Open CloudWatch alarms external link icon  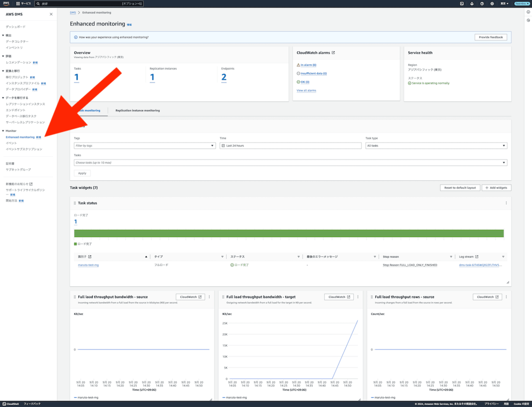(333, 53)
